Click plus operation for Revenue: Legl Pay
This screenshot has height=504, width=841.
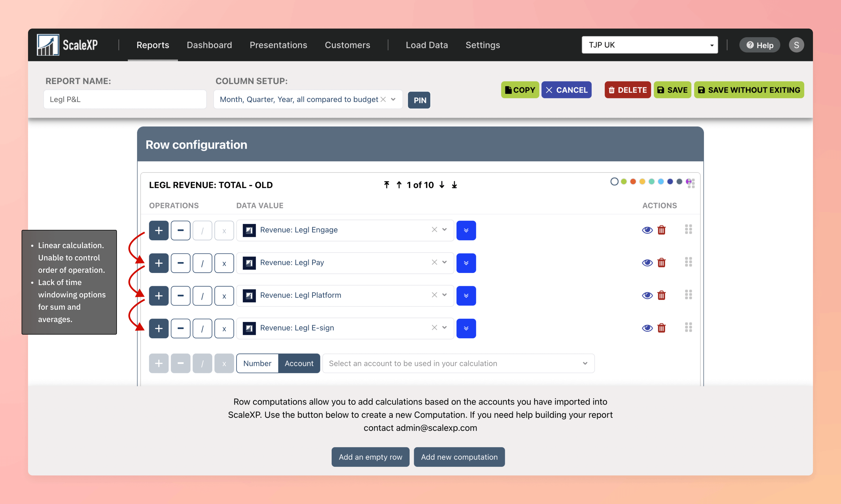click(x=159, y=263)
